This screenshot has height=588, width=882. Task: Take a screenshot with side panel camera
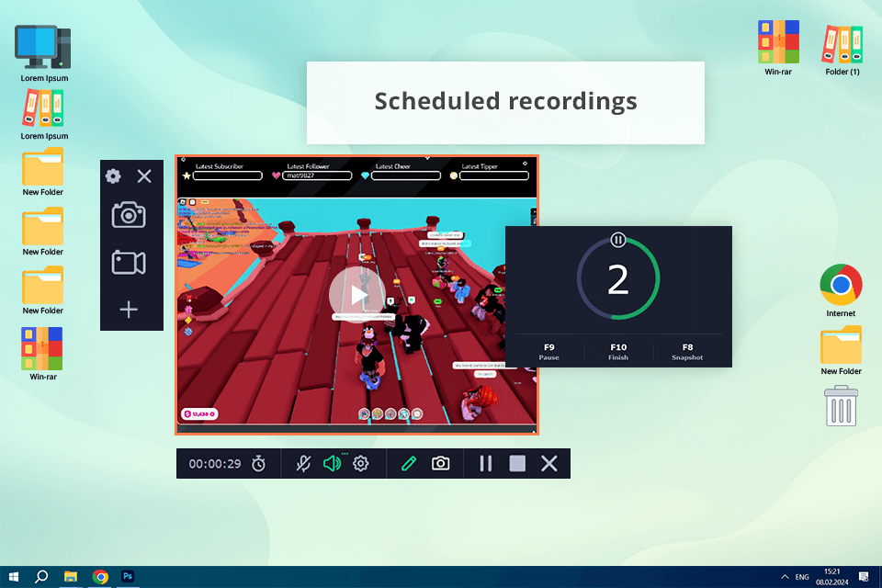[x=129, y=215]
